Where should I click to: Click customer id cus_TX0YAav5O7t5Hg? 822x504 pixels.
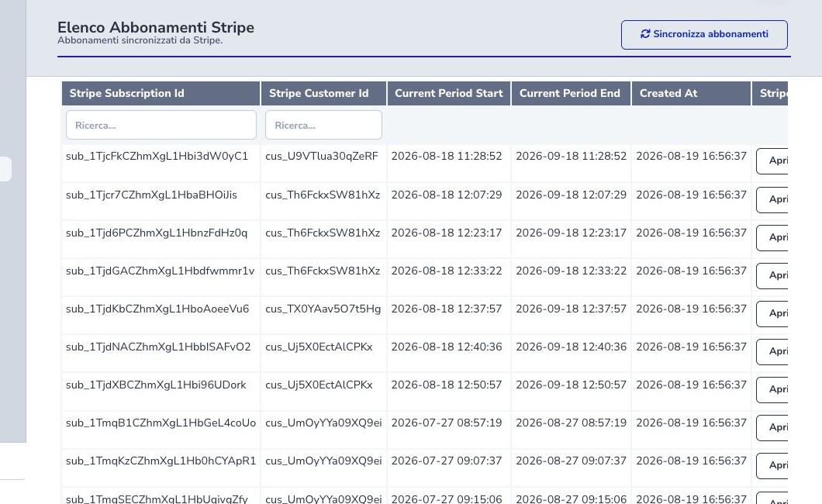click(323, 309)
